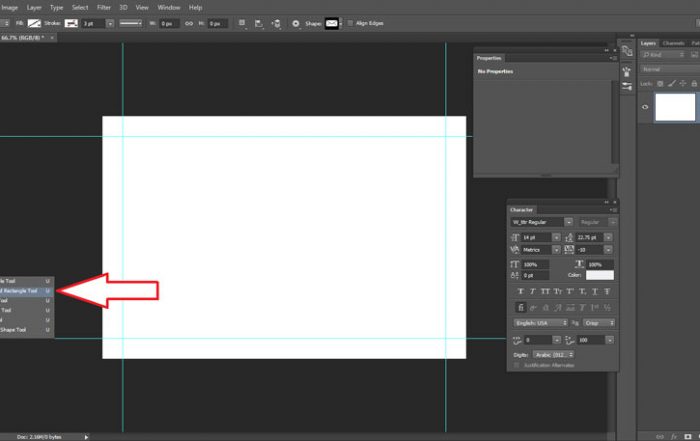Toggle lock image pixels brush icon

click(x=671, y=83)
